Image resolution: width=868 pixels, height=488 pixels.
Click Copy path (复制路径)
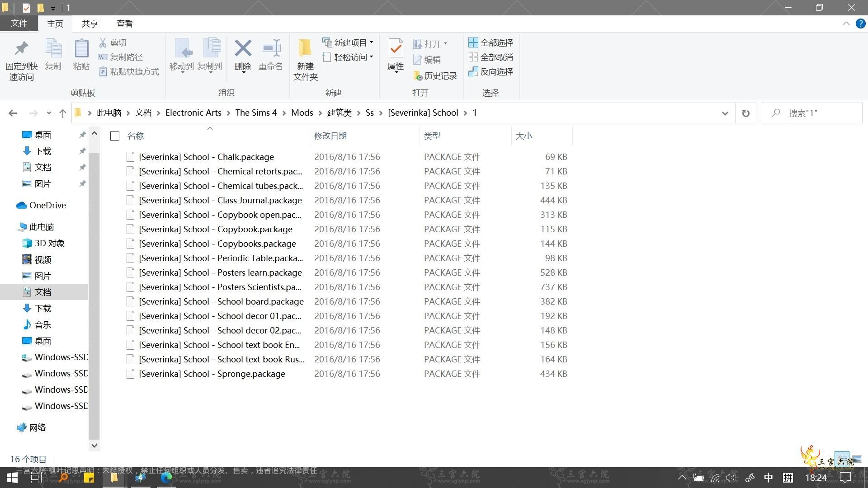point(121,57)
